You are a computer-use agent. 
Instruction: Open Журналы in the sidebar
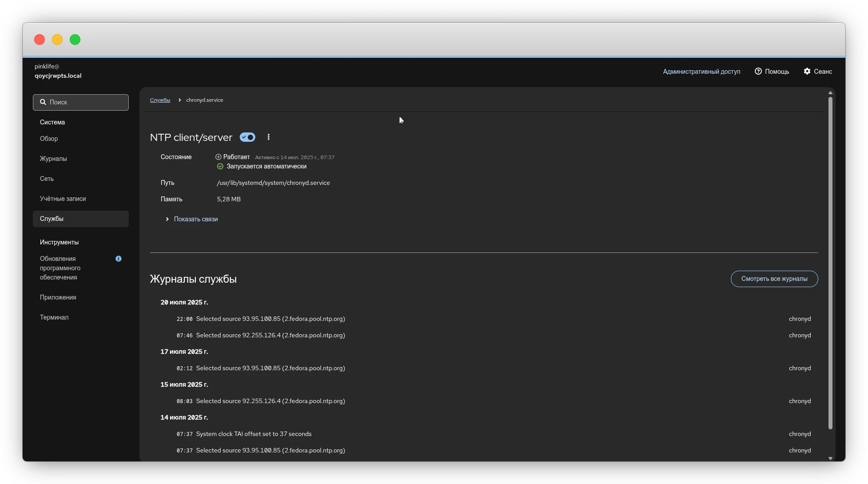(53, 159)
